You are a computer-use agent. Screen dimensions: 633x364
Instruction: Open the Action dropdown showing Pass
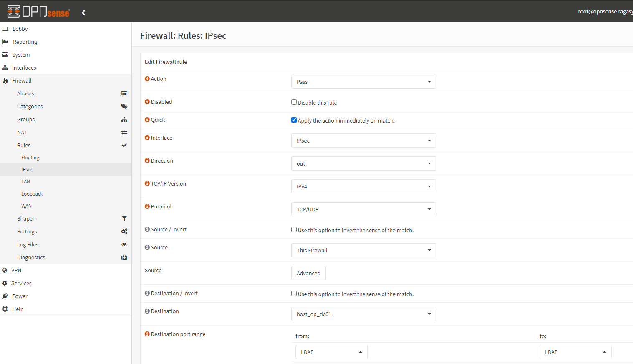coord(363,81)
